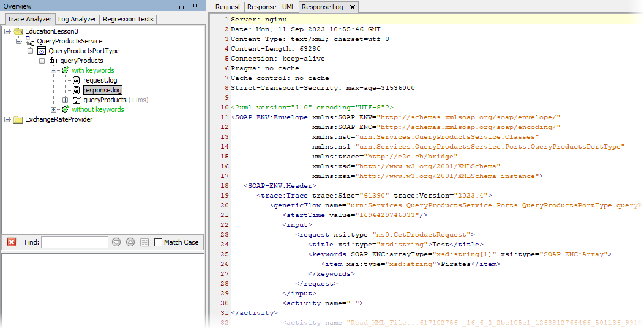Close the Find bar with red X
Viewport: 644px width, 329px height.
[12, 242]
